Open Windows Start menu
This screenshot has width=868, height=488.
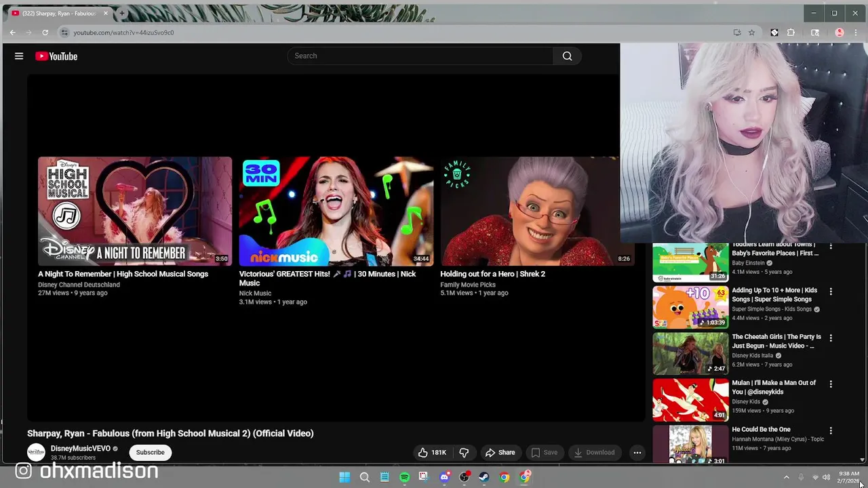pyautogui.click(x=344, y=477)
